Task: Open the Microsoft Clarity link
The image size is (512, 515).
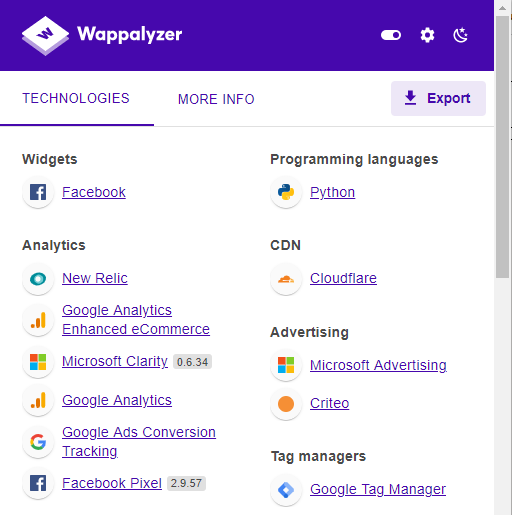Action: pos(115,361)
